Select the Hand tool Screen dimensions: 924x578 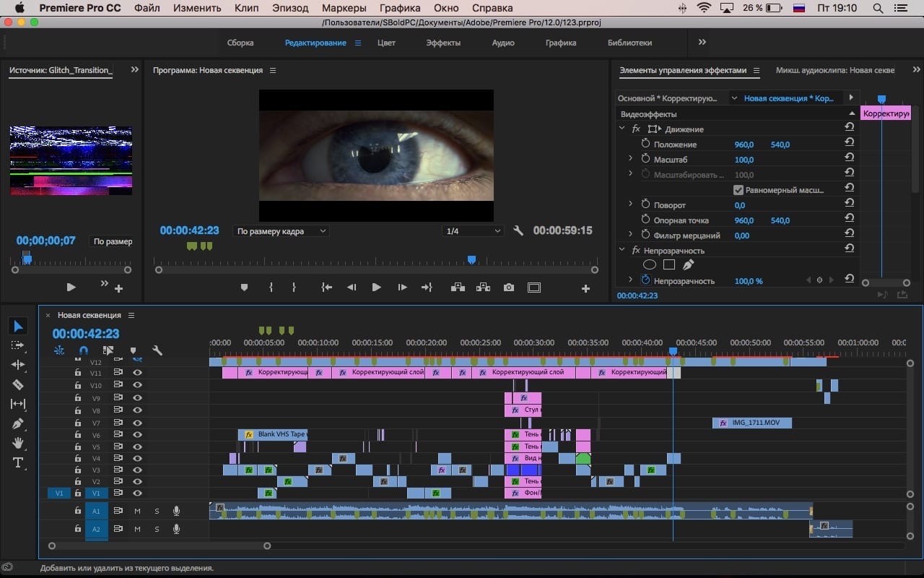[x=18, y=443]
